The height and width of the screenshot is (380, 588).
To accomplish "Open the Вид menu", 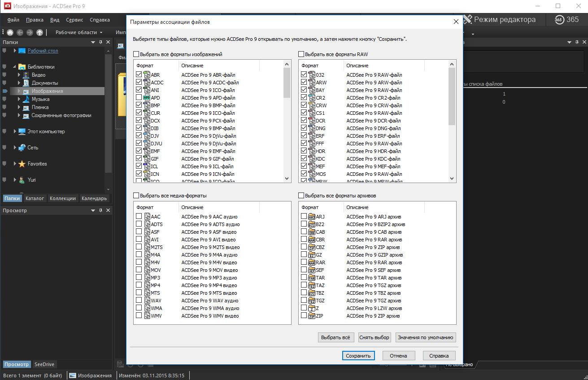I will click(55, 20).
